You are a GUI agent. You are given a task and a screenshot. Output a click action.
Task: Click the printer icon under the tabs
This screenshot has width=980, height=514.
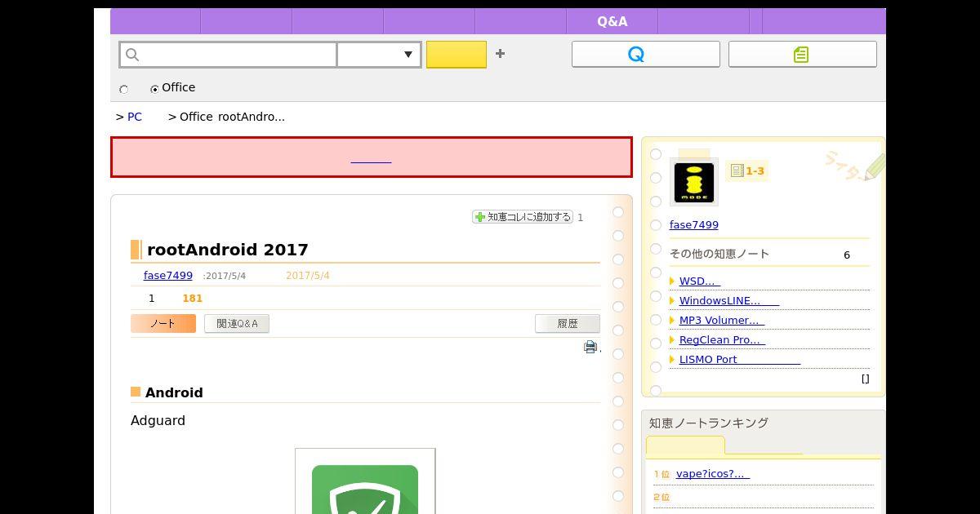[x=590, y=347]
